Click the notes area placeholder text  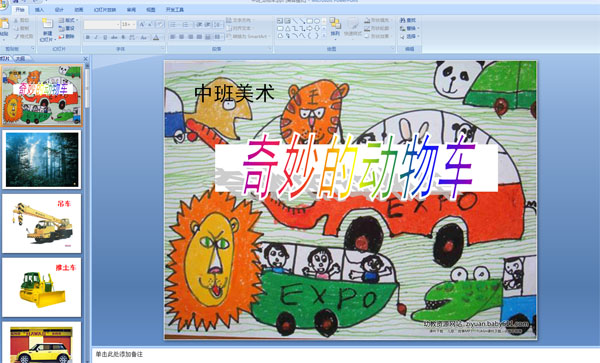pos(119,355)
